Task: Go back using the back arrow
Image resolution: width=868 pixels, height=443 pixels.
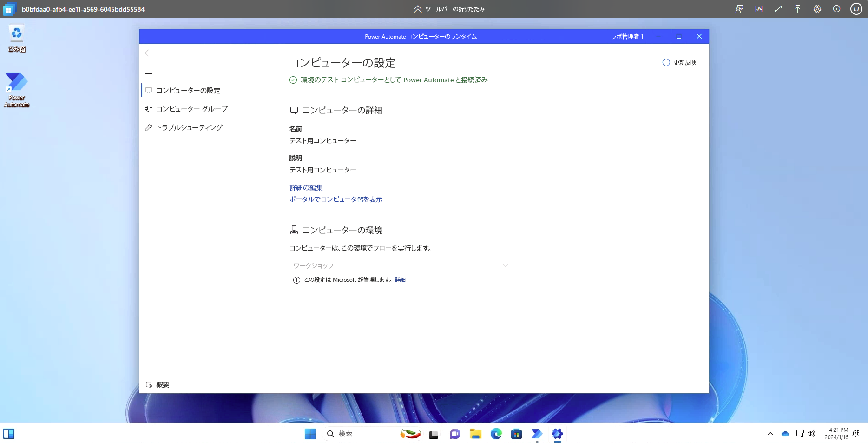Action: [x=149, y=53]
